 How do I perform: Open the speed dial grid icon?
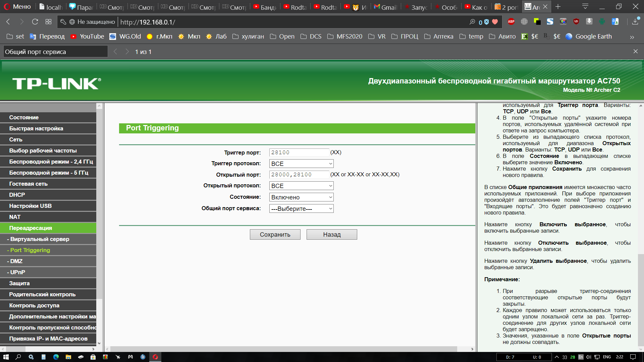point(48,22)
